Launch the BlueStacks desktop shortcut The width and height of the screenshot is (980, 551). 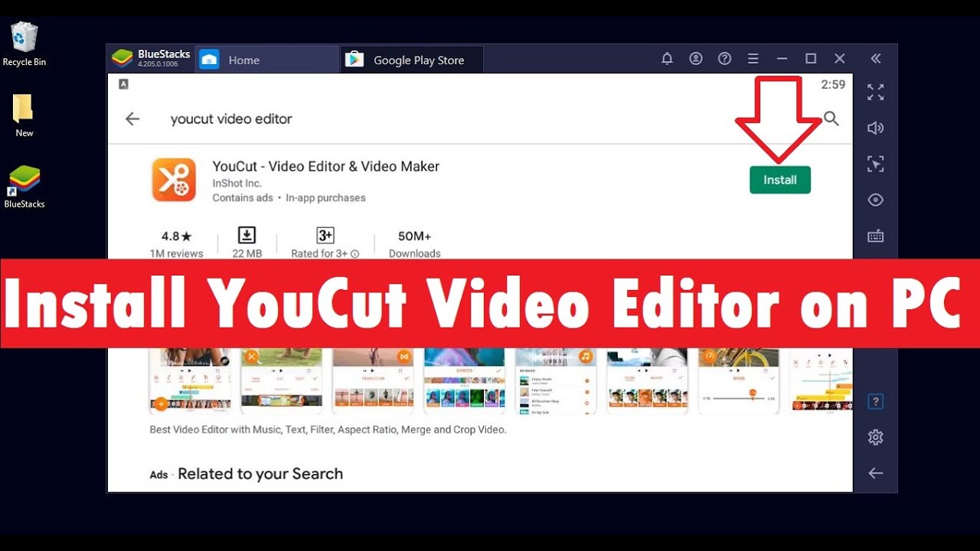coord(24,187)
